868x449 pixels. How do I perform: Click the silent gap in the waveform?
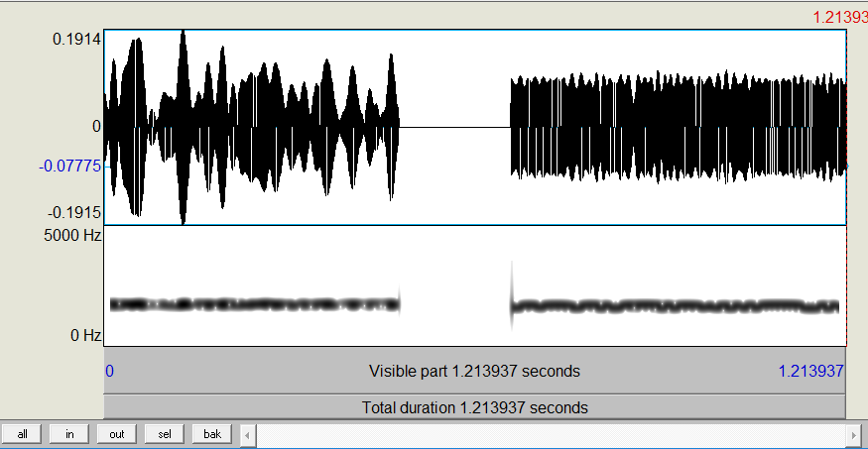click(454, 127)
